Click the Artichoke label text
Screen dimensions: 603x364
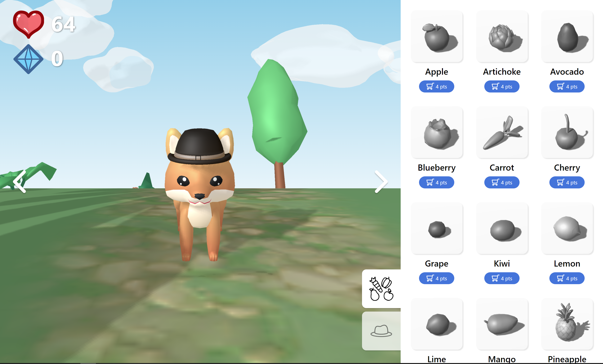[502, 72]
